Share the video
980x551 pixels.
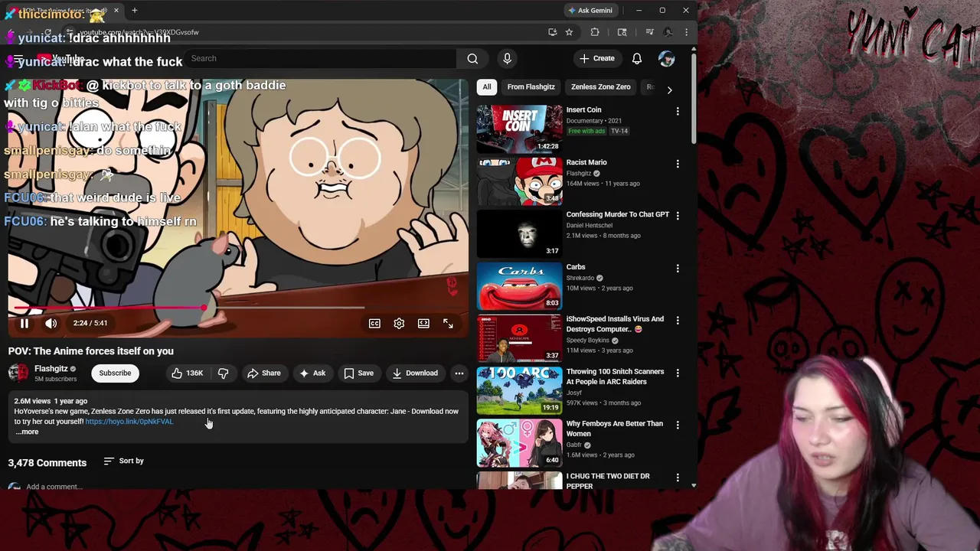(x=263, y=373)
